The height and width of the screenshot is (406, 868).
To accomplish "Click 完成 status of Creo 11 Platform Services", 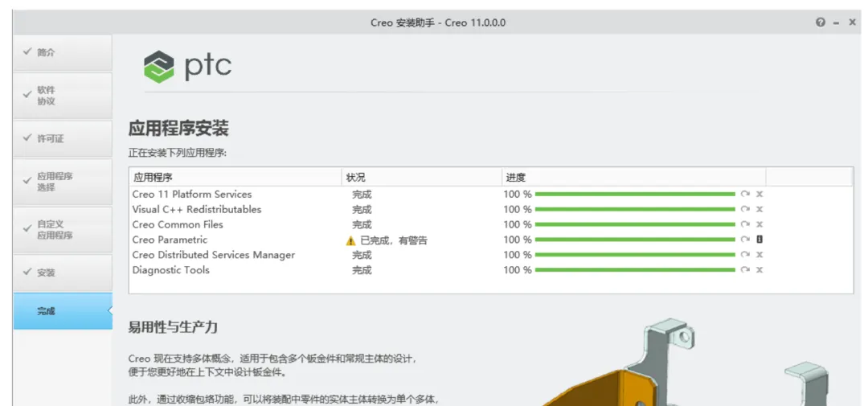I will [x=362, y=195].
